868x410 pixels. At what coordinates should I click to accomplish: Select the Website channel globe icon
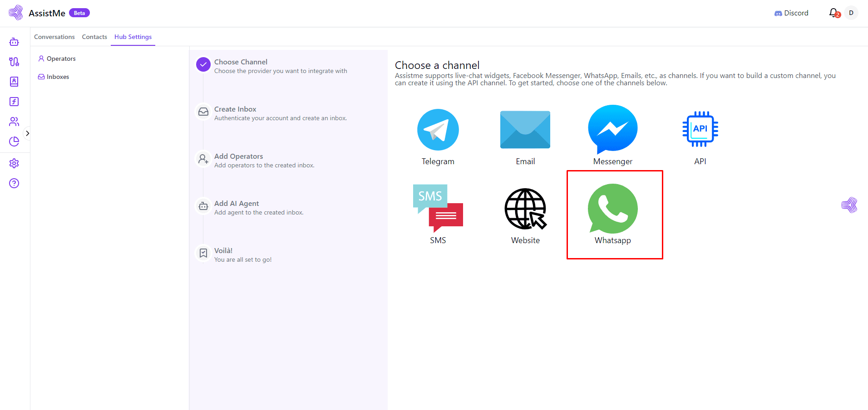(x=526, y=209)
